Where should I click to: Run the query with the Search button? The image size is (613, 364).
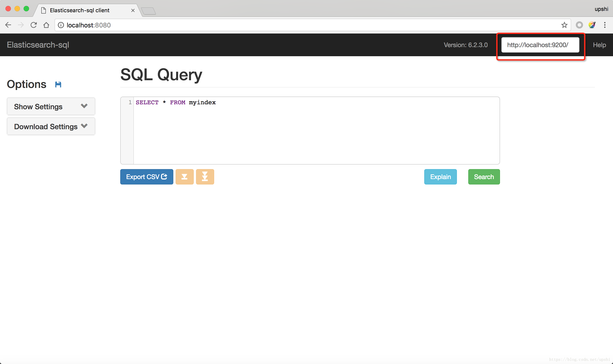coord(484,177)
